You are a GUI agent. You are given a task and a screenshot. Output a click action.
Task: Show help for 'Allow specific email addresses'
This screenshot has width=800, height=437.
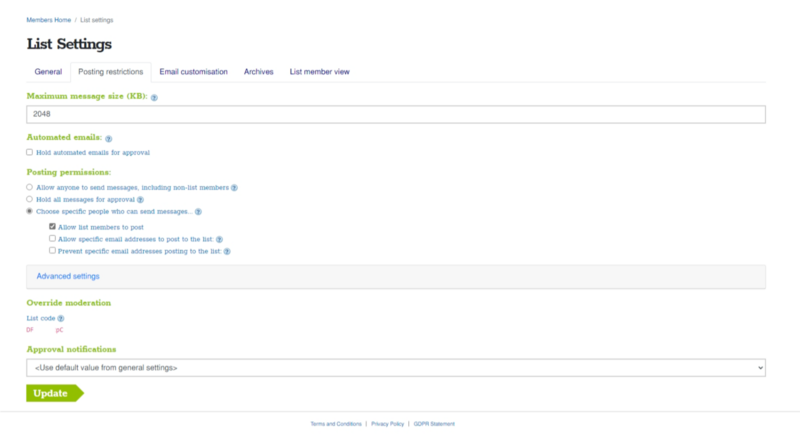point(219,239)
